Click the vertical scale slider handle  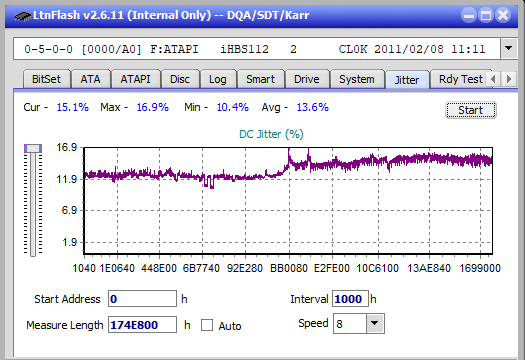point(33,148)
